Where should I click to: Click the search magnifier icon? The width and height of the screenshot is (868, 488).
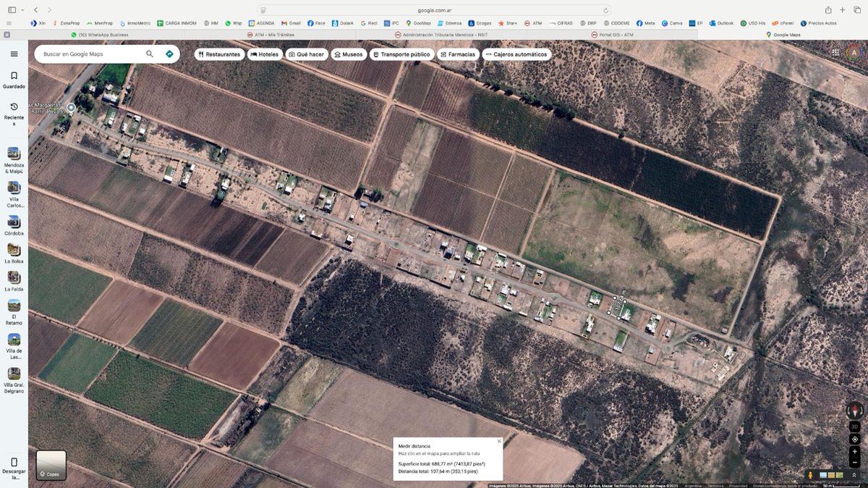click(150, 54)
